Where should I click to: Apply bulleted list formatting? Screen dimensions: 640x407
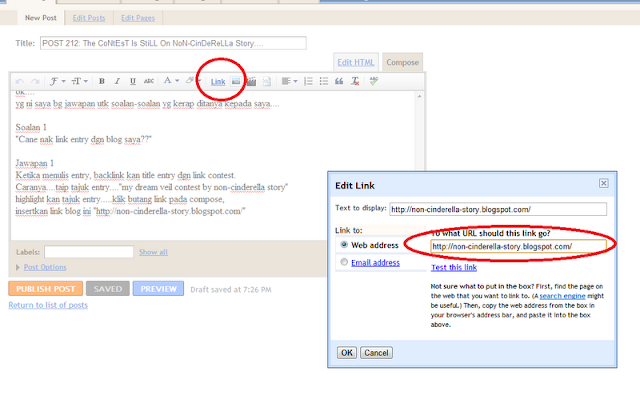point(324,81)
